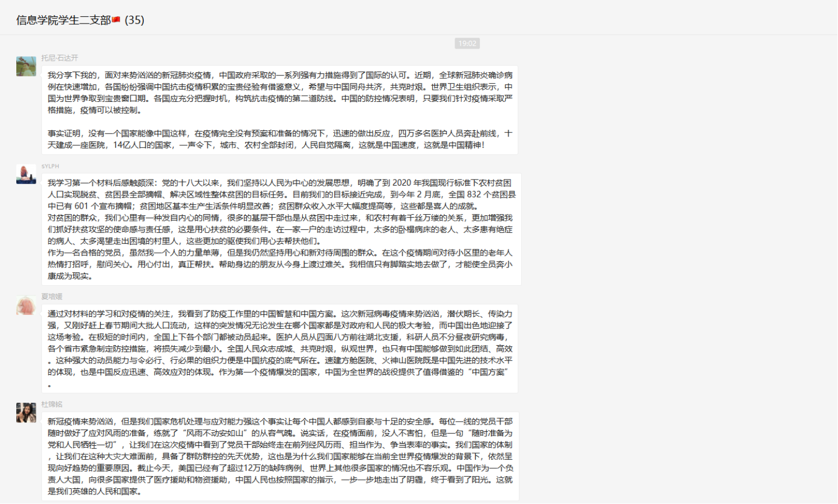The image size is (838, 504).
Task: Select the member count (35) label
Action: [135, 20]
